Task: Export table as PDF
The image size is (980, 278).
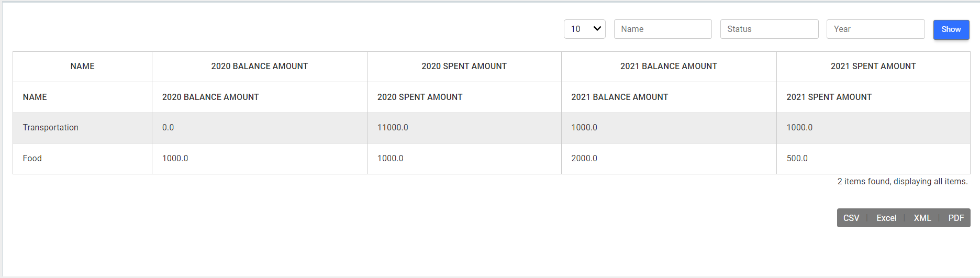Action: pyautogui.click(x=955, y=218)
